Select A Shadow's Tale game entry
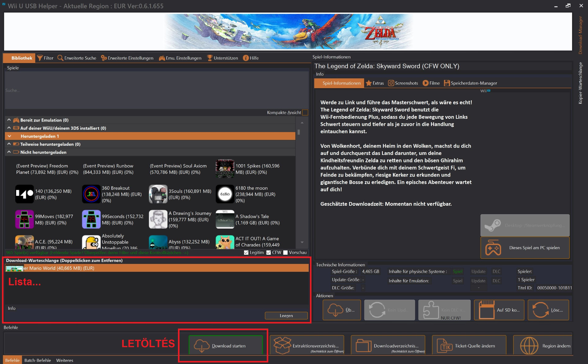Viewport: 588px width, 364px height. (x=248, y=219)
